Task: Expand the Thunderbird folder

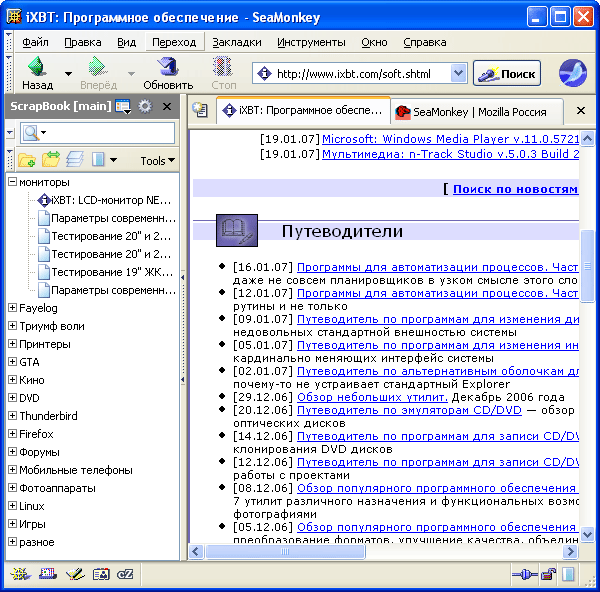Action: [x=12, y=416]
